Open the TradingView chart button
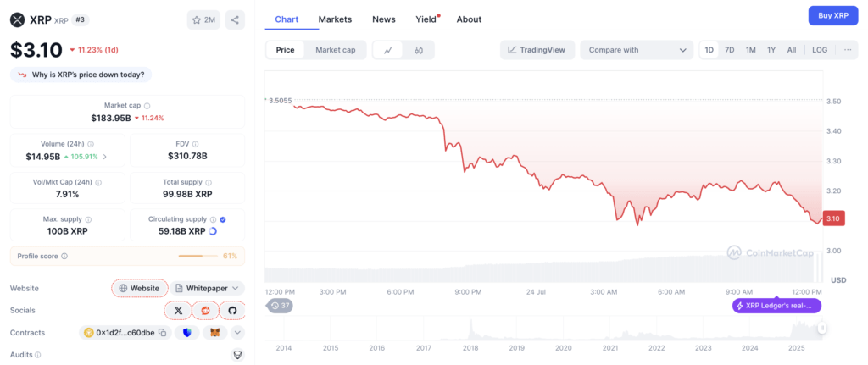Viewport: 868px width, 365px height. (x=537, y=50)
